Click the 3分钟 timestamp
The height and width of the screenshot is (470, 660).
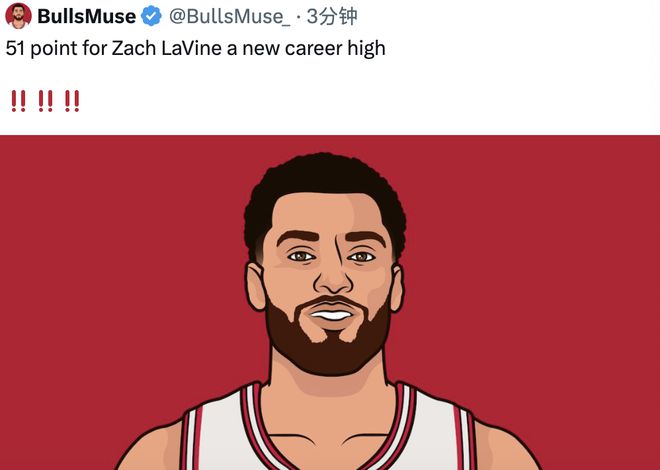pyautogui.click(x=332, y=16)
